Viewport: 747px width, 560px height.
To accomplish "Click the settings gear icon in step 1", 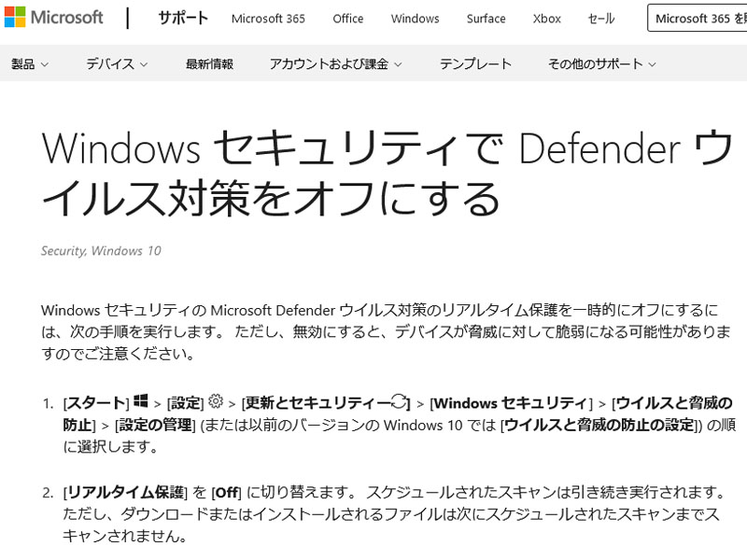I will click(x=216, y=401).
